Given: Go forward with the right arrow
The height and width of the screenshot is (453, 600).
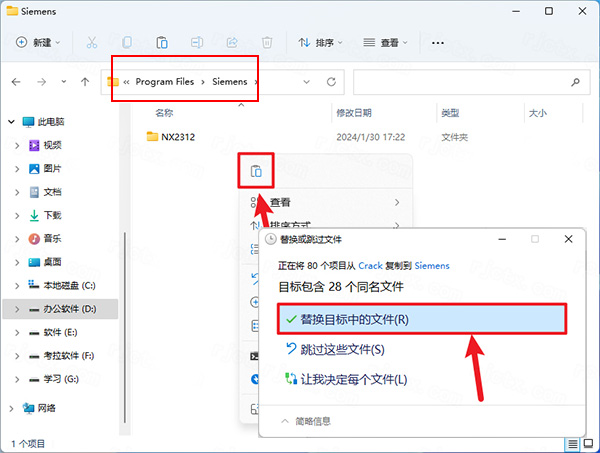Looking at the screenshot, I should (x=41, y=81).
